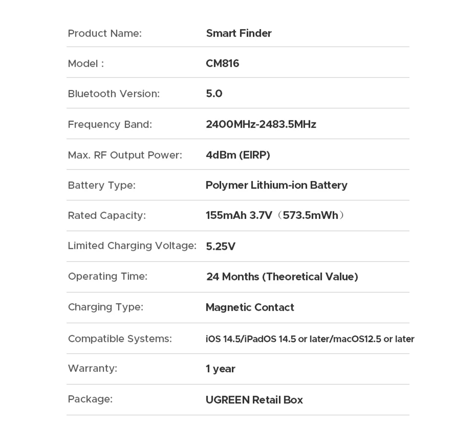Click the 'Rated Capacity:' label

[107, 215]
